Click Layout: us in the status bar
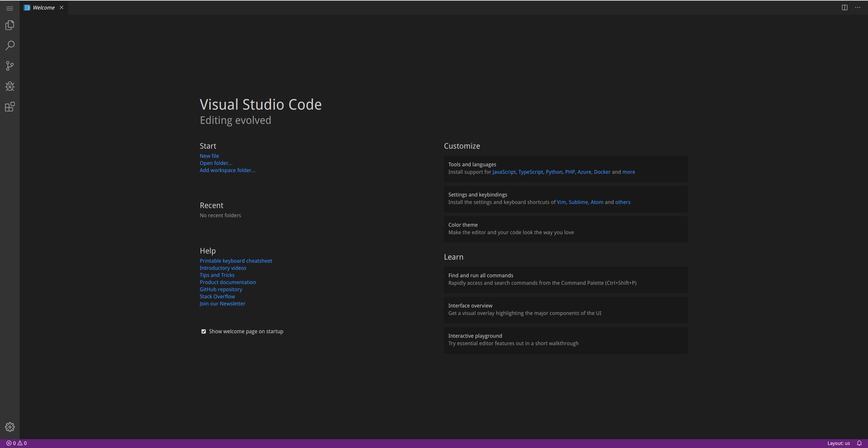Viewport: 868px width, 448px height. coord(839,443)
